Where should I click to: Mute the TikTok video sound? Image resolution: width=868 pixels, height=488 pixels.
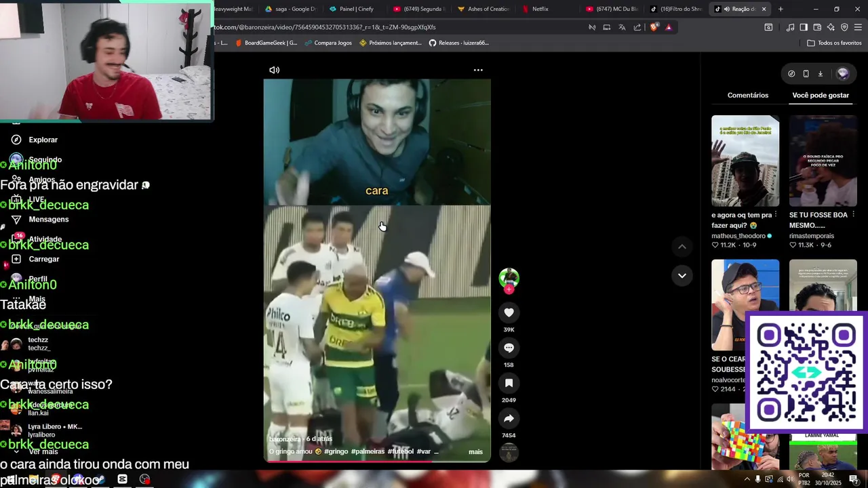coord(274,70)
